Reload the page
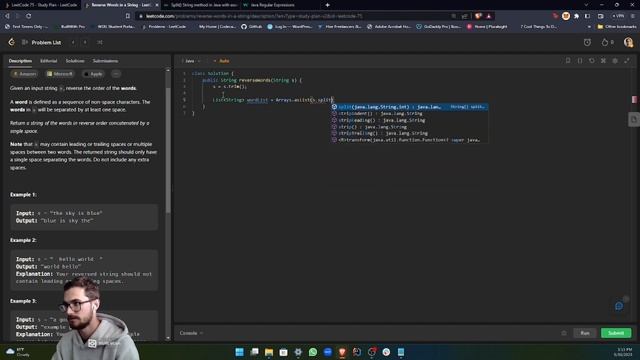640x360 pixels. [x=29, y=16]
